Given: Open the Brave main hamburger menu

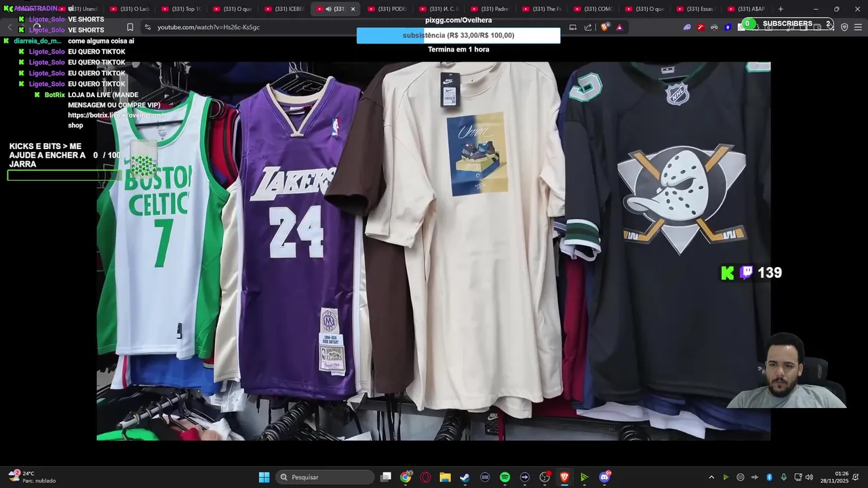Looking at the screenshot, I should pyautogui.click(x=858, y=27).
